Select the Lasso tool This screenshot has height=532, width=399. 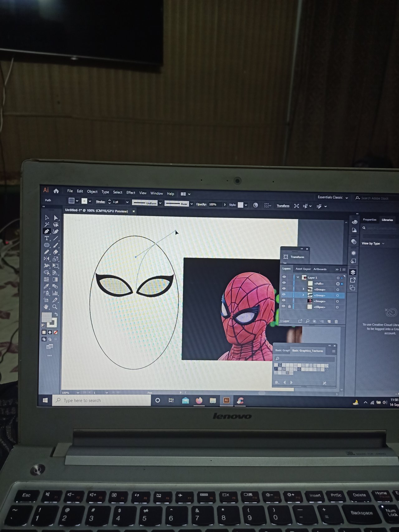[56, 225]
